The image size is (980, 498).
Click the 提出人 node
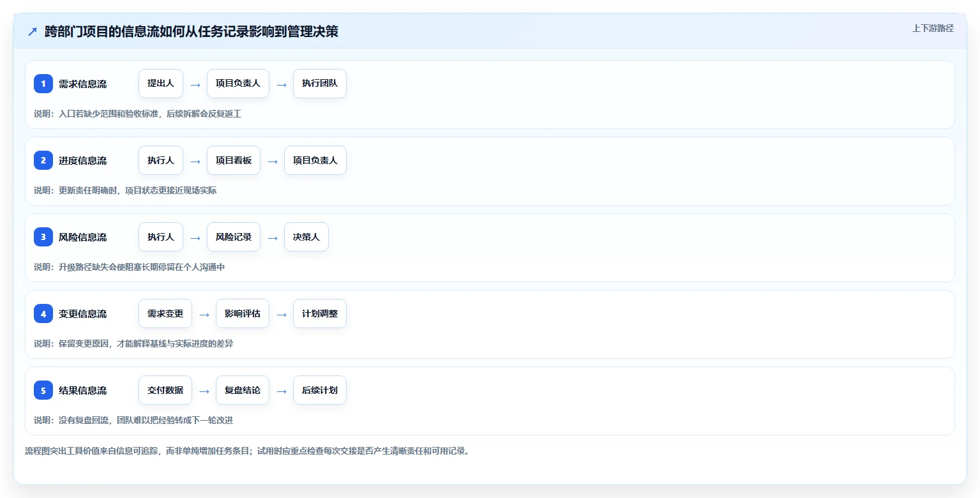coord(161,84)
